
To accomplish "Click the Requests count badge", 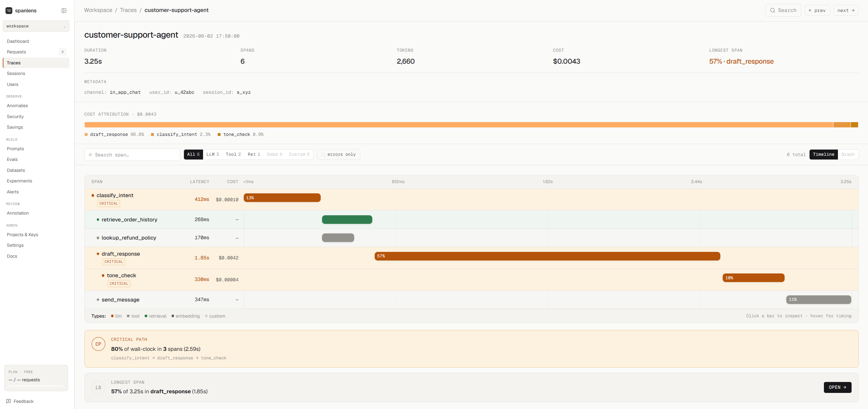I will [63, 52].
